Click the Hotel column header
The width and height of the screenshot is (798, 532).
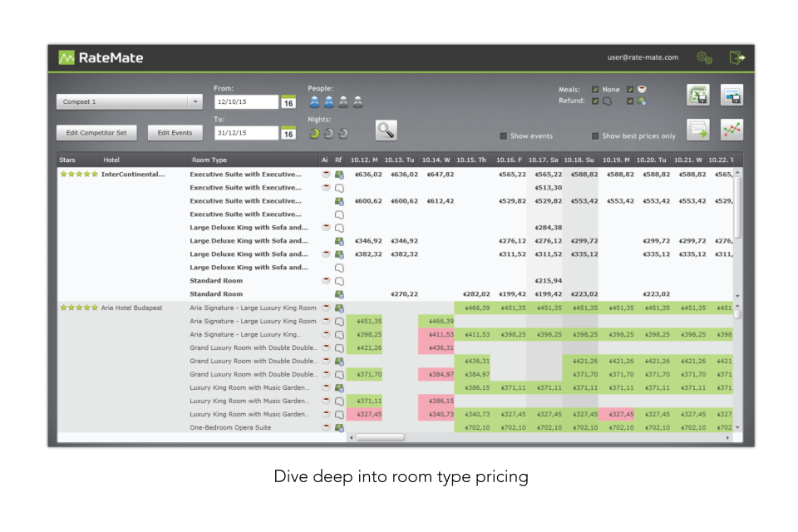pos(111,160)
